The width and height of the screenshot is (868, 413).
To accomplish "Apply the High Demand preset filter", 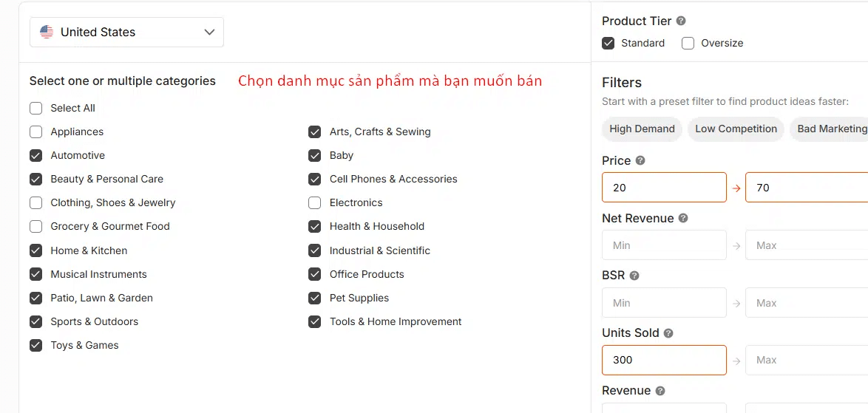I will click(x=642, y=129).
